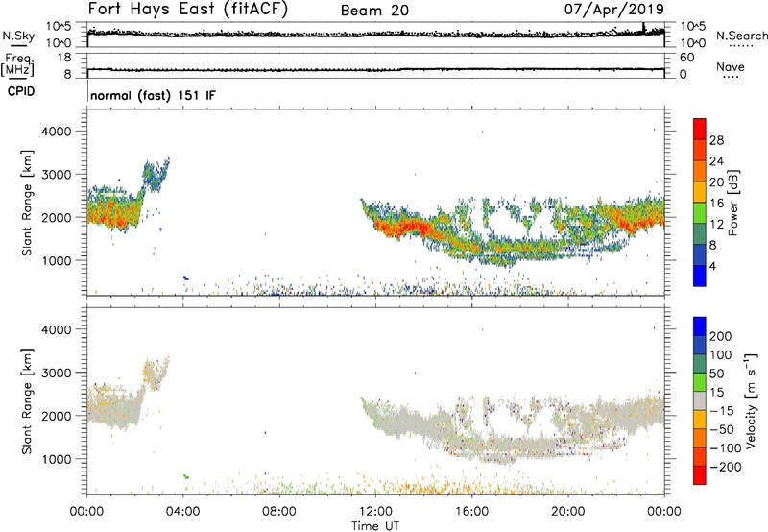This screenshot has height=532, width=768.
Task: Click the "20:00" time tick label
Action: (568, 512)
